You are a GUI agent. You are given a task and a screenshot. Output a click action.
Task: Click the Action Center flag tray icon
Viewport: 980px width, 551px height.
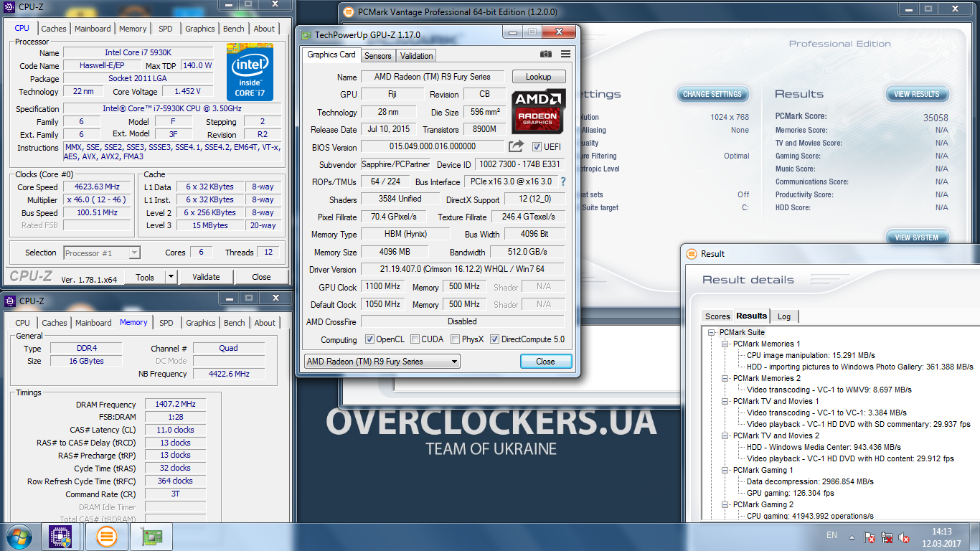point(869,537)
